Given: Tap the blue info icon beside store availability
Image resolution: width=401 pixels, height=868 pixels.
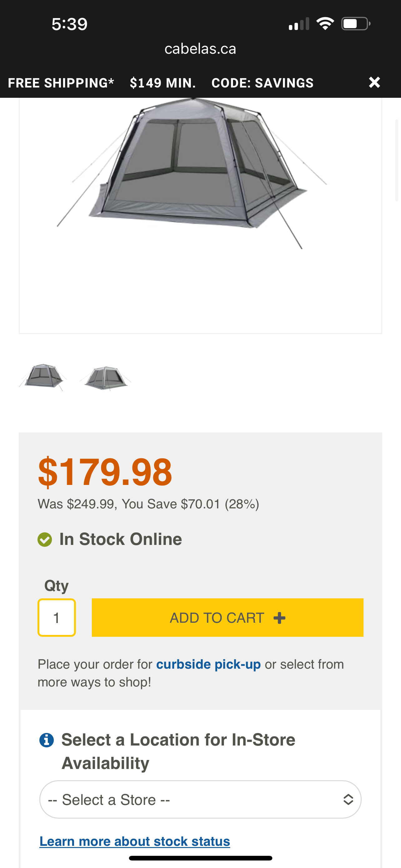Looking at the screenshot, I should (x=47, y=740).
